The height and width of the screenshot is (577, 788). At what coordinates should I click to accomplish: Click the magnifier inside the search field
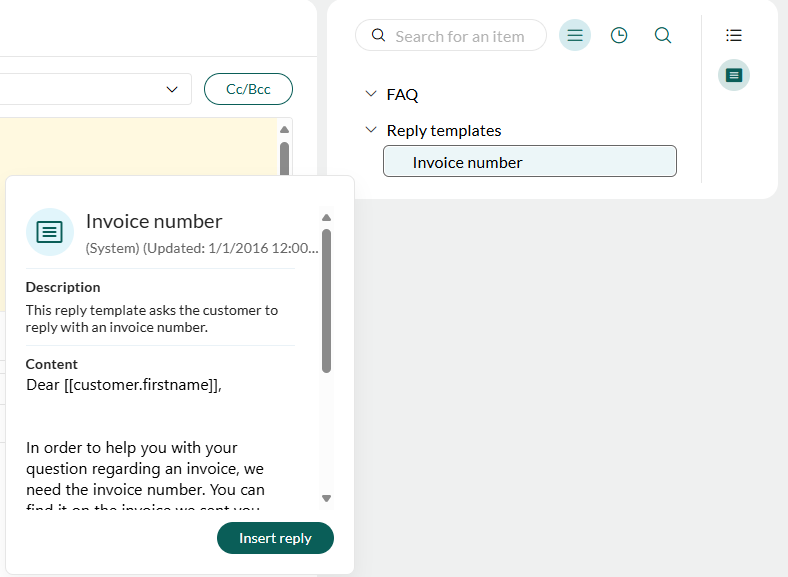[x=378, y=36]
